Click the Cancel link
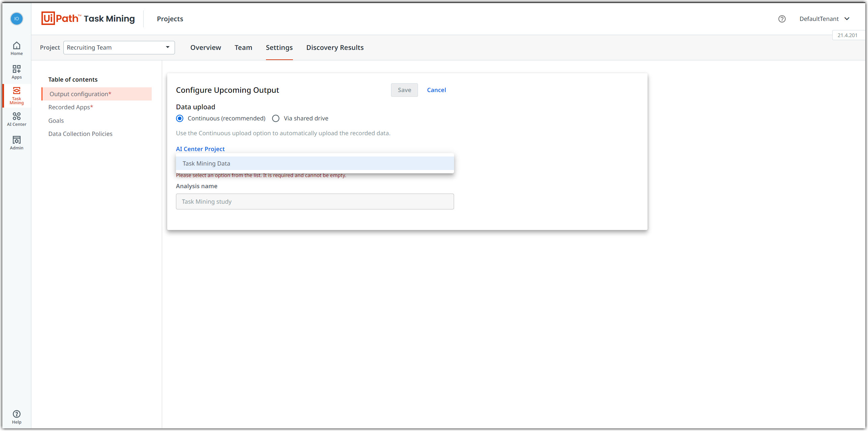This screenshot has height=431, width=868. pyautogui.click(x=436, y=90)
